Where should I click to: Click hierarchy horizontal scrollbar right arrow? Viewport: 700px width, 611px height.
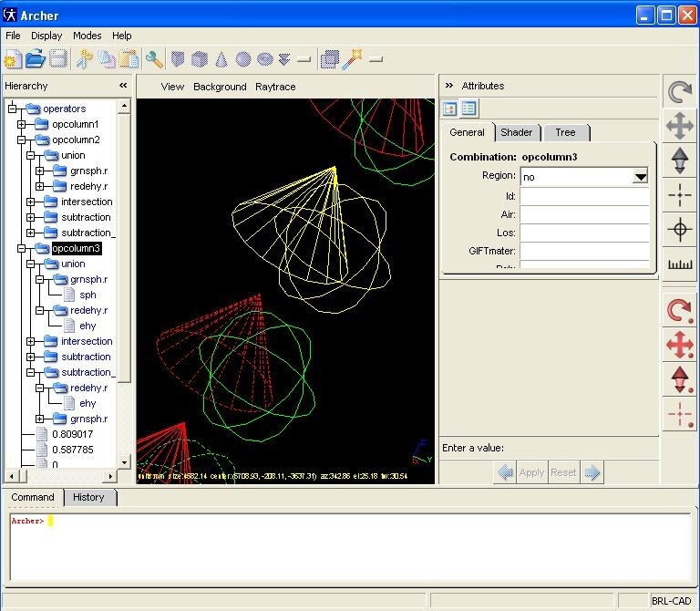[109, 477]
